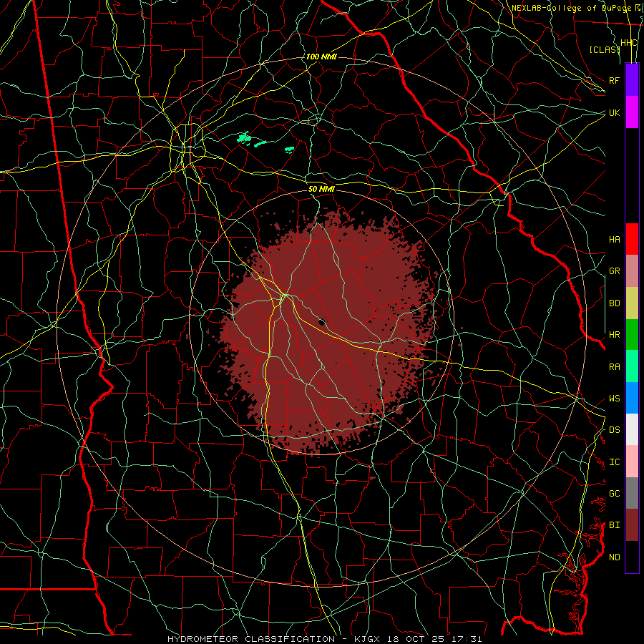Click the DS legend label
Viewport: 644px width, 644px height.
click(x=614, y=430)
